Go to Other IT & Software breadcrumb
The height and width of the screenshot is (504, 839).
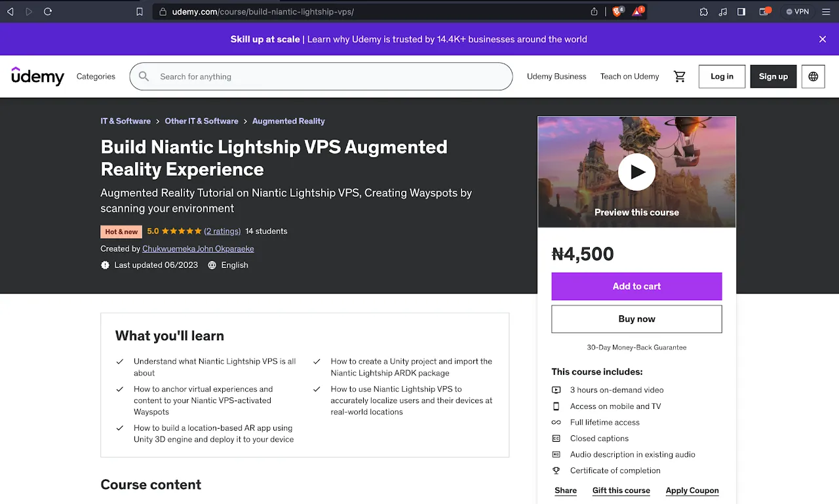(201, 121)
